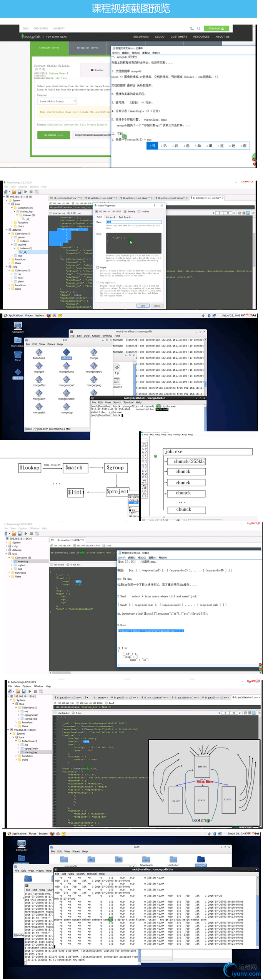263x980 pixels.
Task: Launch Firefox from the Sat Jul 23 desktop panel
Action: pyautogui.click(x=48, y=315)
